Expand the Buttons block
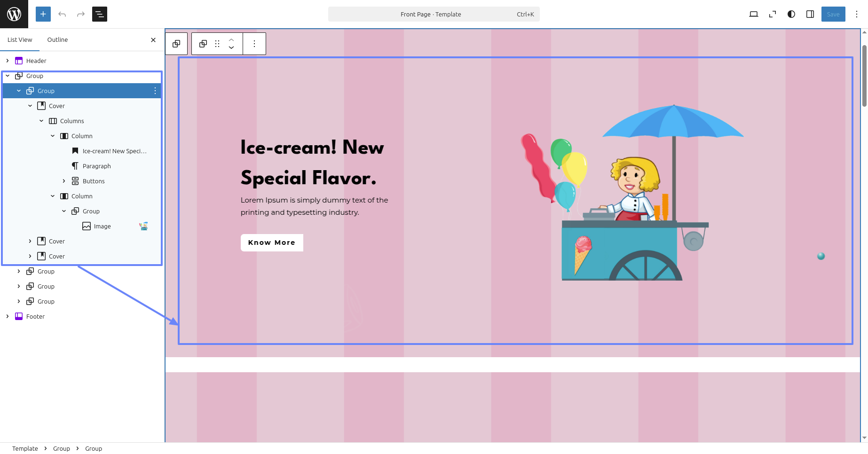Viewport: 868px width, 454px height. point(64,181)
